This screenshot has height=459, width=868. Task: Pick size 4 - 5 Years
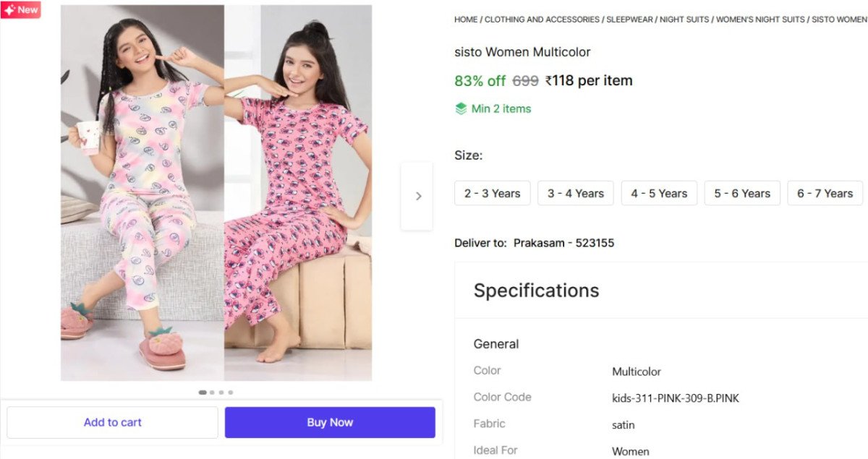click(x=659, y=193)
